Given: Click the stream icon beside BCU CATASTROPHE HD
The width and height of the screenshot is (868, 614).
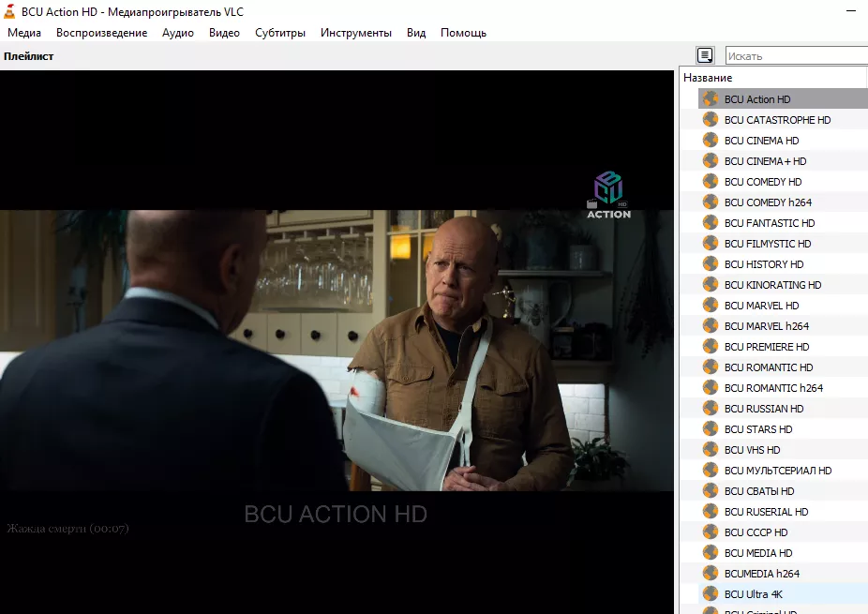Looking at the screenshot, I should pyautogui.click(x=711, y=120).
